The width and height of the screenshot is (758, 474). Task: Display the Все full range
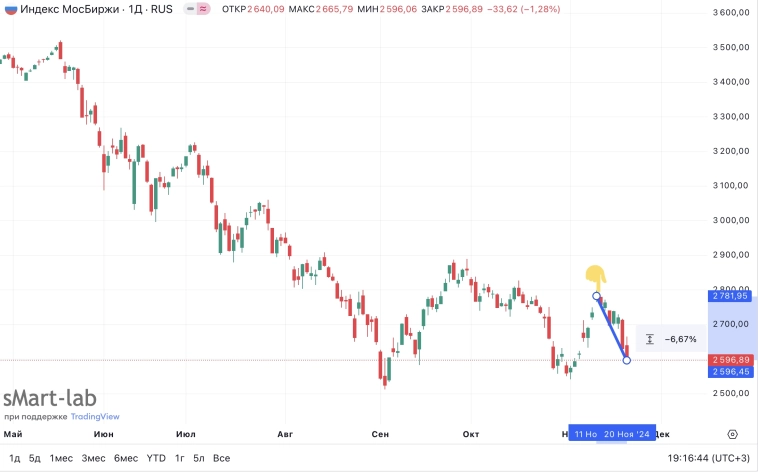[x=222, y=458]
